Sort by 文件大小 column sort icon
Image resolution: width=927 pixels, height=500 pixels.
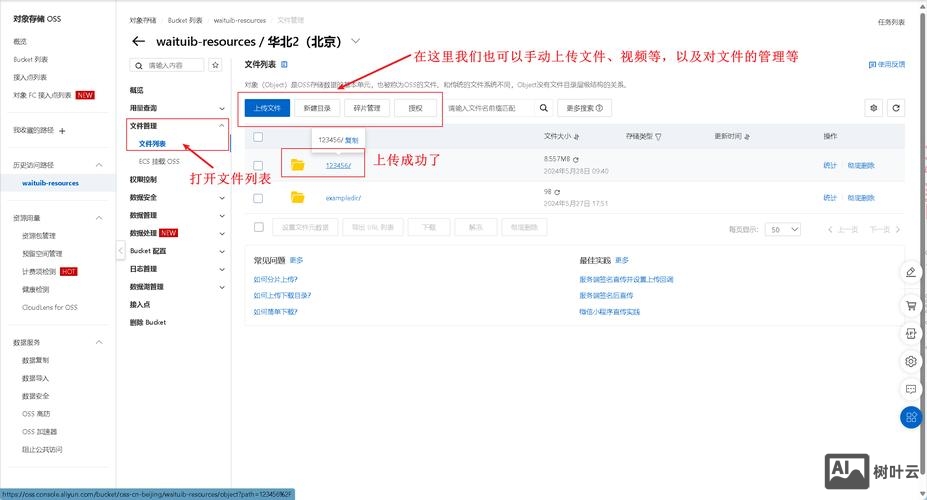[x=576, y=137]
